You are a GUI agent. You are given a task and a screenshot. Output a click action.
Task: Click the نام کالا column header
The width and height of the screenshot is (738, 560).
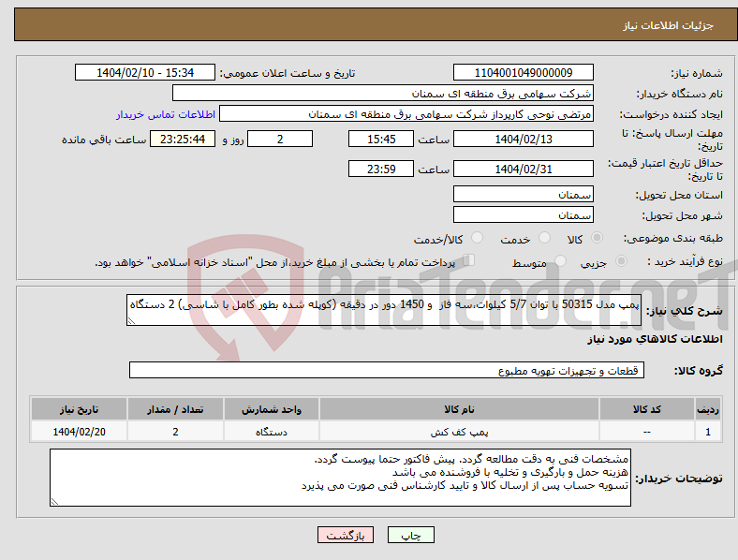tap(459, 409)
